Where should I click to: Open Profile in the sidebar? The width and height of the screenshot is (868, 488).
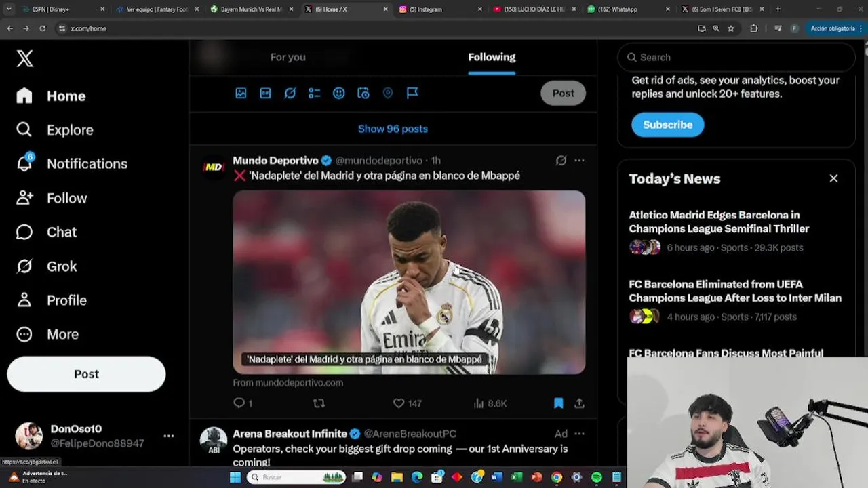point(52,300)
